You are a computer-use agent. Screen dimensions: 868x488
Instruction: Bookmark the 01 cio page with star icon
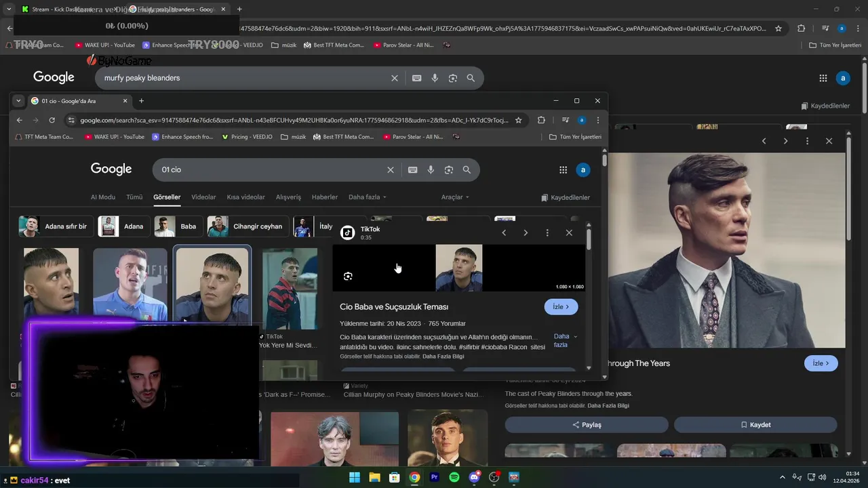(518, 120)
